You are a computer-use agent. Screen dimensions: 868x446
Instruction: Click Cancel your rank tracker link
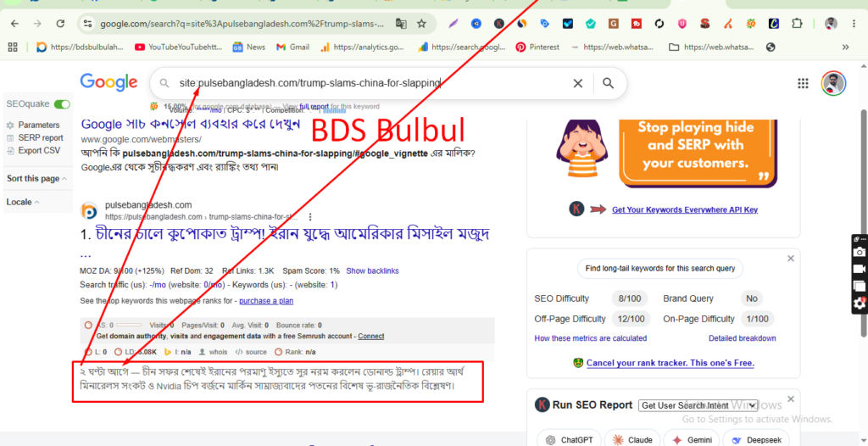tap(670, 364)
